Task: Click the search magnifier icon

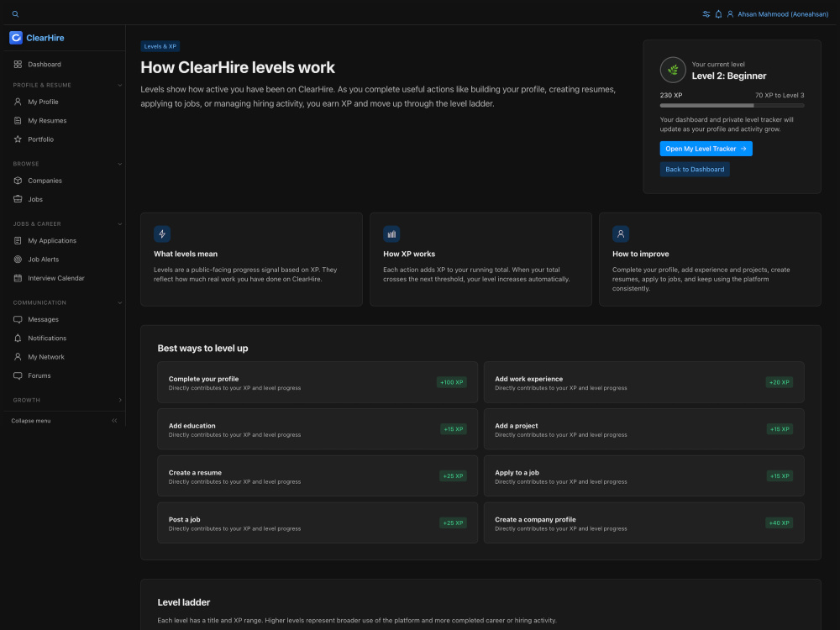Action: click(x=15, y=14)
